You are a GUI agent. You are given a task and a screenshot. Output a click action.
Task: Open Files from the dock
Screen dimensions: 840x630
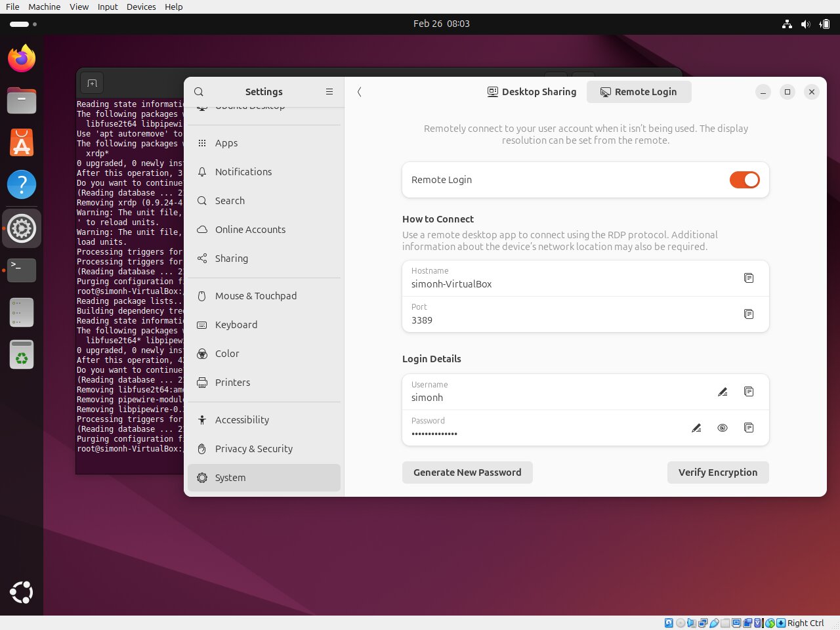22,100
